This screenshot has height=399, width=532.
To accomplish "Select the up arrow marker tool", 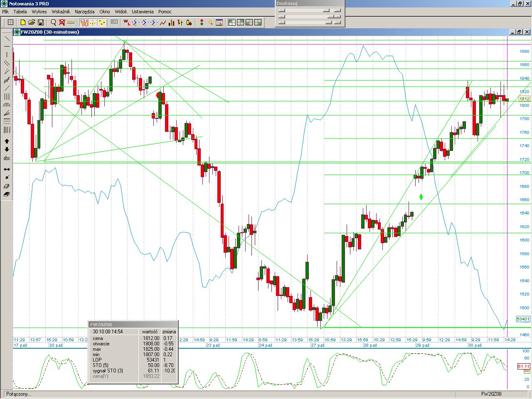I will pyautogui.click(x=7, y=141).
